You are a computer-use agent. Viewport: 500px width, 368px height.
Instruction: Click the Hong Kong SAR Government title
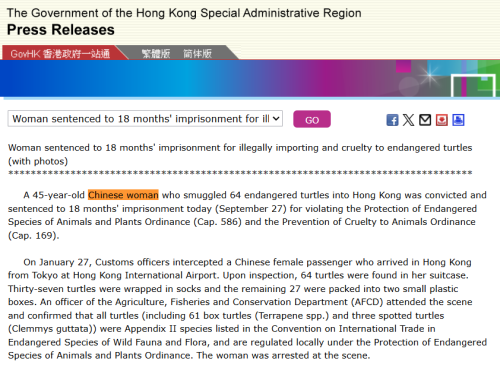pyautogui.click(x=184, y=13)
